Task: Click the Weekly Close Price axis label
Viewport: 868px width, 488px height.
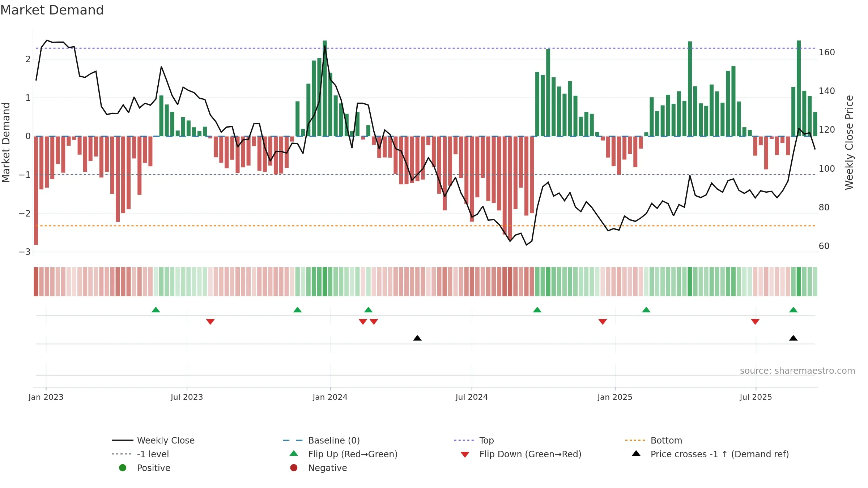Action: coord(849,142)
